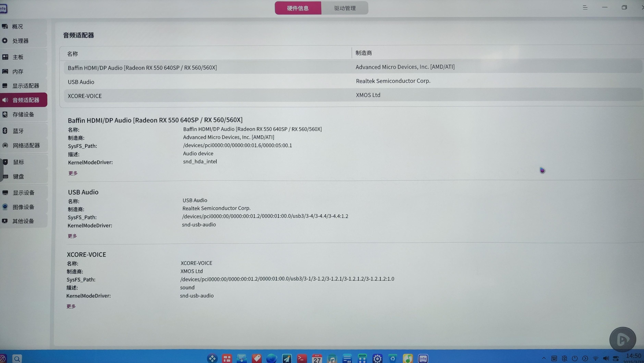The width and height of the screenshot is (644, 363).
Task: Expand the hidden tray icons arrow
Action: (x=544, y=358)
